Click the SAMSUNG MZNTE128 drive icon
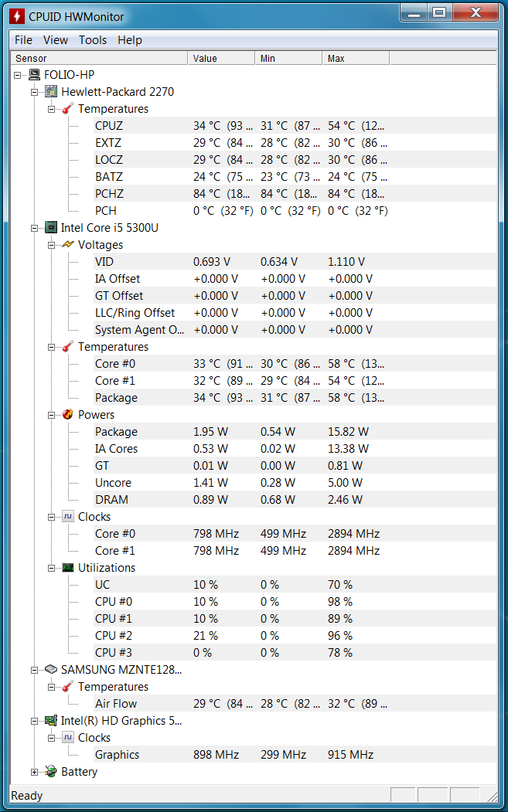 tap(51, 669)
